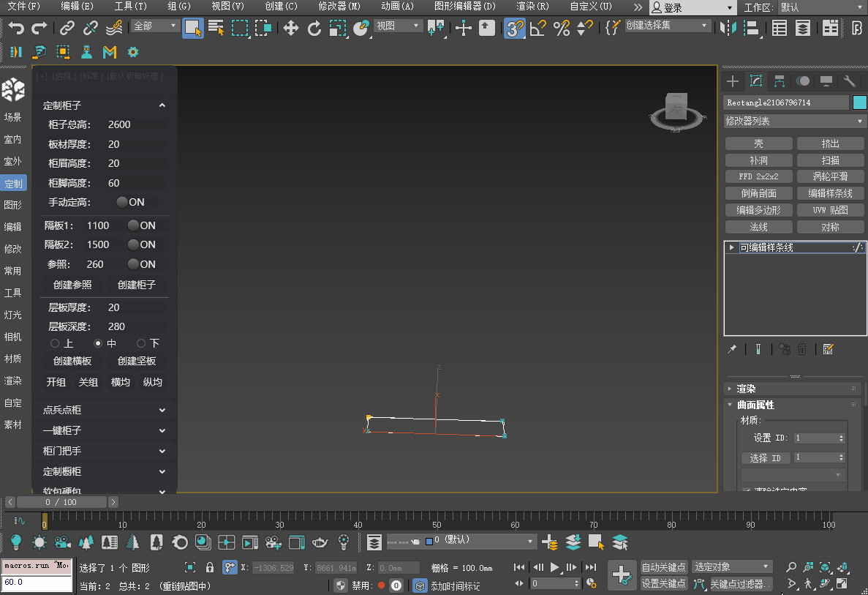The width and height of the screenshot is (868, 595).
Task: Open the 全部 selection filter dropdown
Action: 155,26
